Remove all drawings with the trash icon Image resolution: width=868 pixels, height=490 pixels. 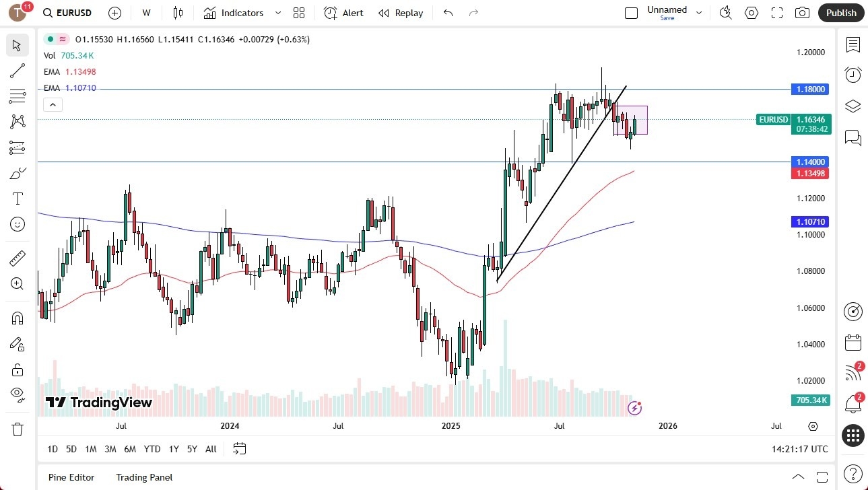pos(18,428)
